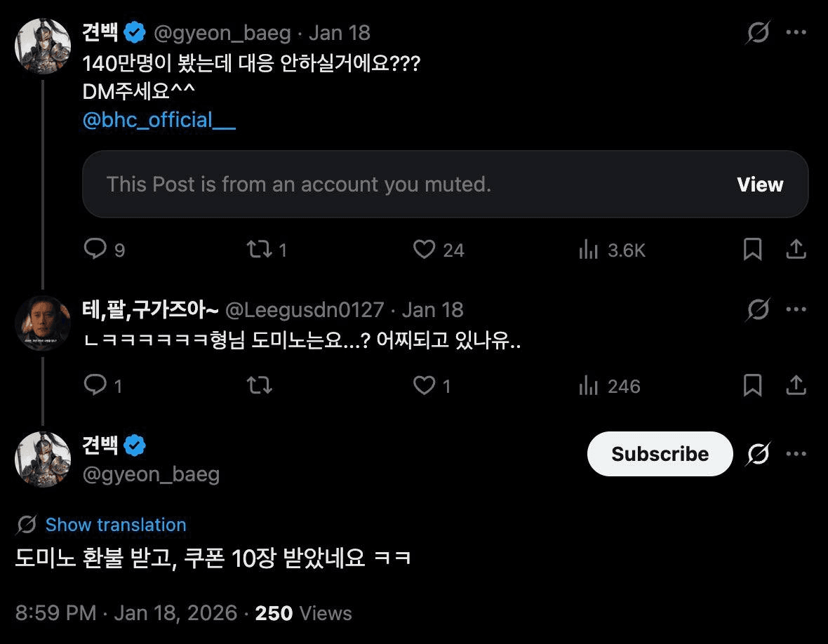Click Grok icon on the first post
The image size is (828, 644).
click(x=758, y=32)
